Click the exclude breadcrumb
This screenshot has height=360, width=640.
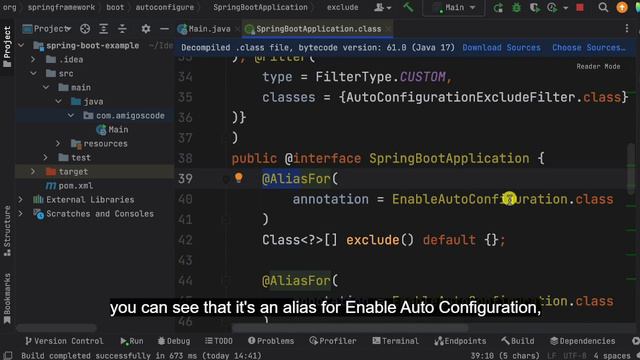point(342,7)
